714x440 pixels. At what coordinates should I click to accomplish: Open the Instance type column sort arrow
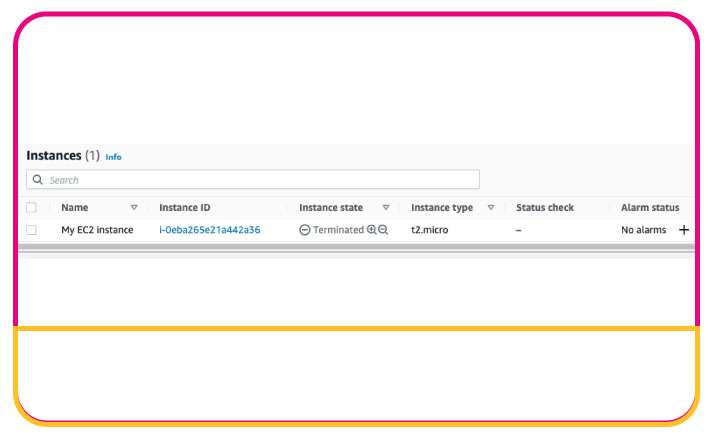pyautogui.click(x=491, y=208)
